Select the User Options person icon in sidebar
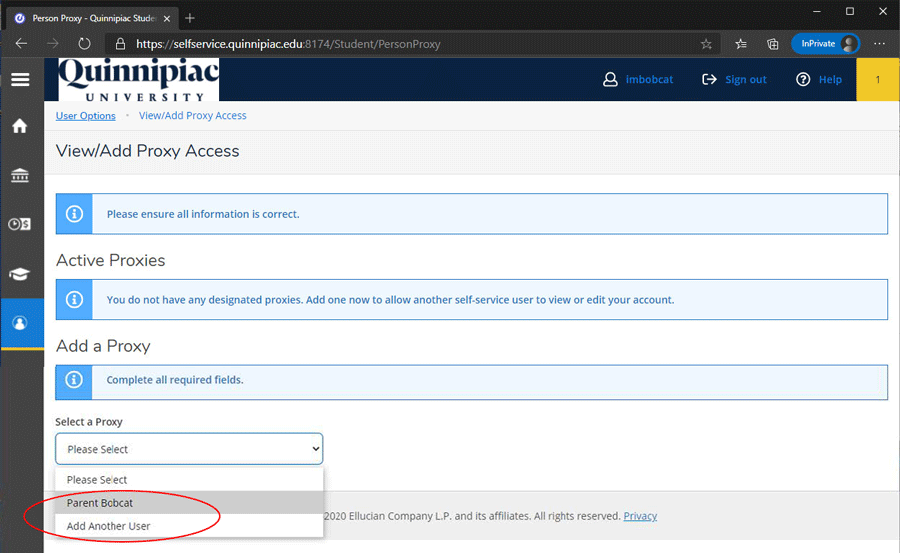 pyautogui.click(x=20, y=323)
